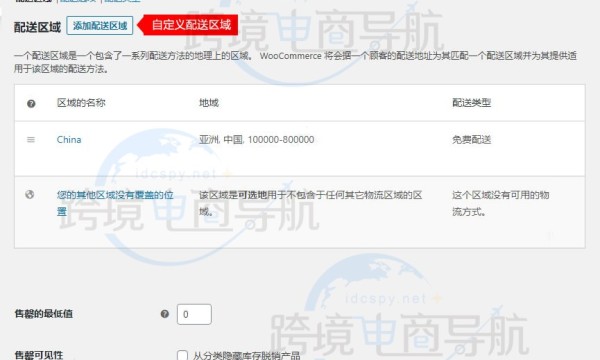Image resolution: width=600 pixels, height=360 pixels.
Task: Click the 区域的名称 column header
Action: coord(81,103)
